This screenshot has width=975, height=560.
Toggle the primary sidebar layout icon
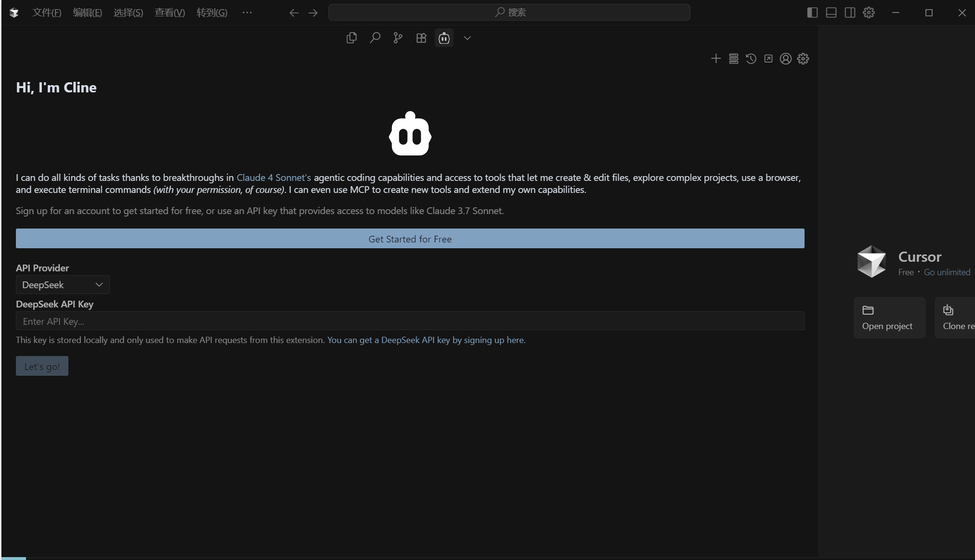point(812,13)
